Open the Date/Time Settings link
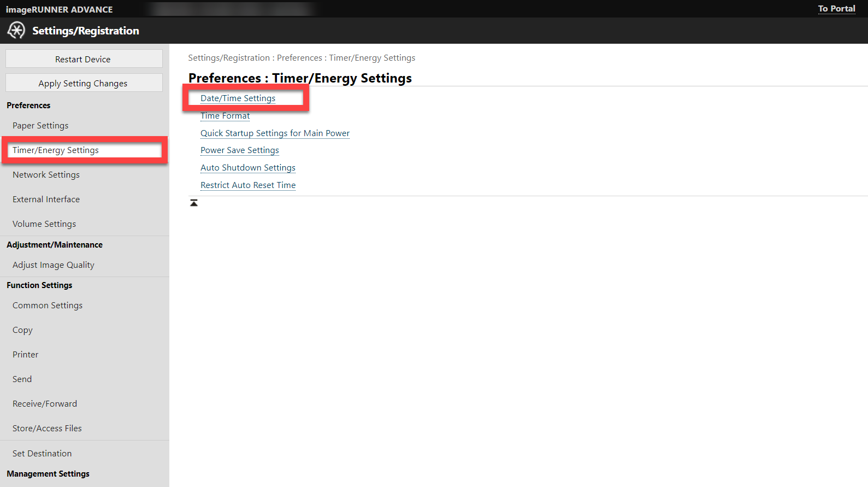Image resolution: width=868 pixels, height=487 pixels. (x=238, y=98)
